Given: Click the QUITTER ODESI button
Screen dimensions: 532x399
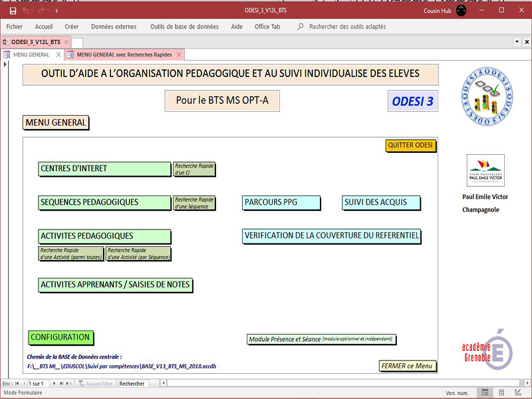Looking at the screenshot, I should [x=410, y=146].
